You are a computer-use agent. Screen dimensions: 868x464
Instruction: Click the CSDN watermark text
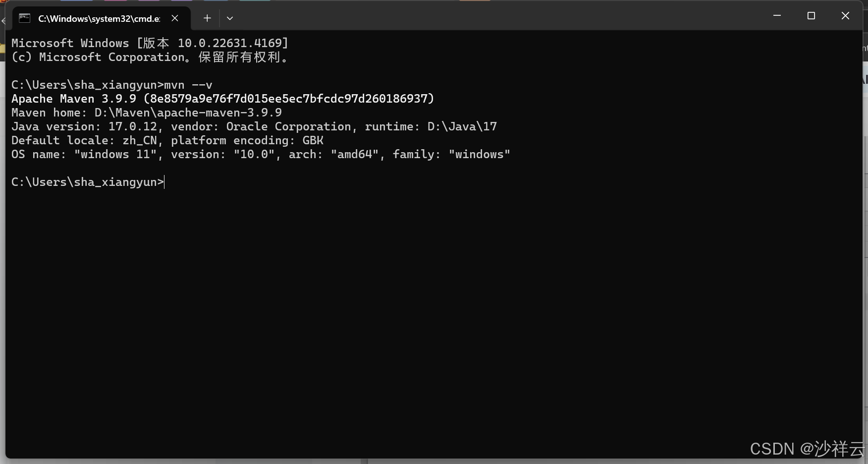click(x=807, y=449)
